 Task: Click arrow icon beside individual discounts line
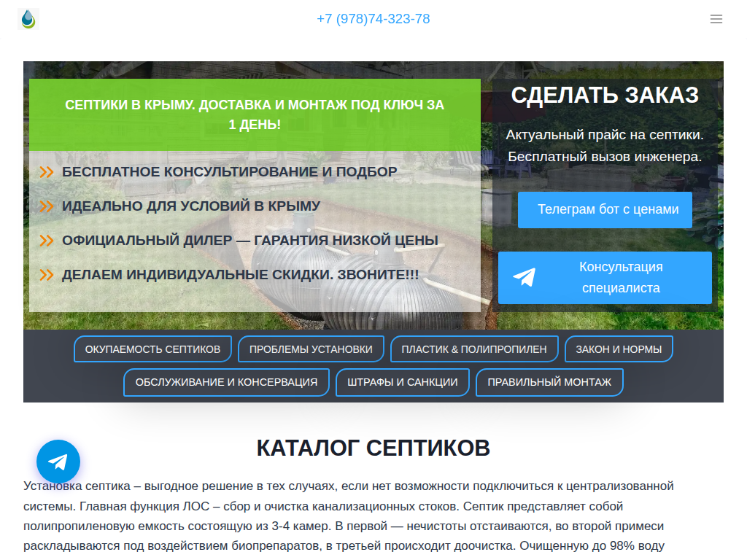coord(47,275)
